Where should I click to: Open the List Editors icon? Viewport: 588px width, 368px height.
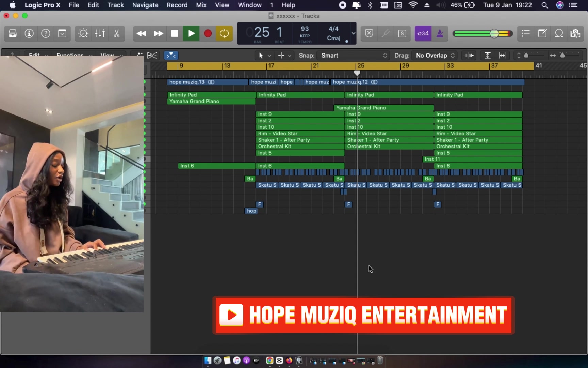[526, 33]
